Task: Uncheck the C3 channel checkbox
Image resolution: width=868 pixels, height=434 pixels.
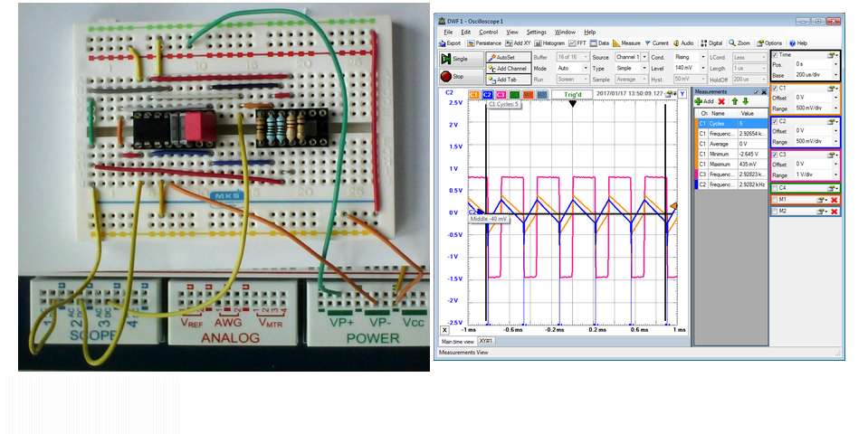Action: [x=775, y=155]
